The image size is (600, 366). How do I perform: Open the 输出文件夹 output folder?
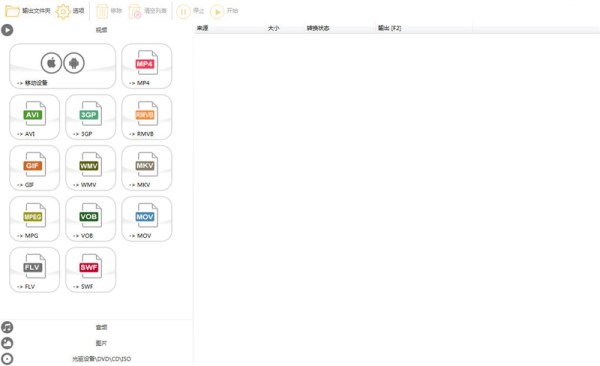pyautogui.click(x=28, y=11)
